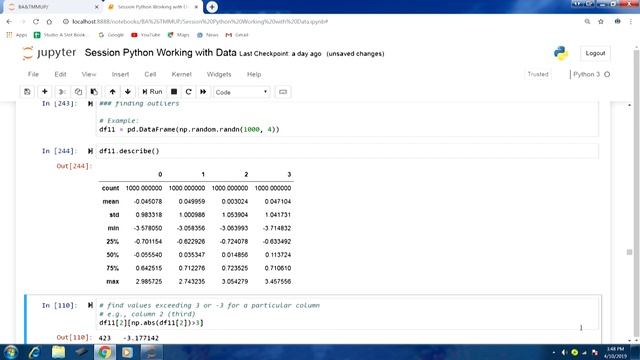Open the Maps bookmark

178,35
